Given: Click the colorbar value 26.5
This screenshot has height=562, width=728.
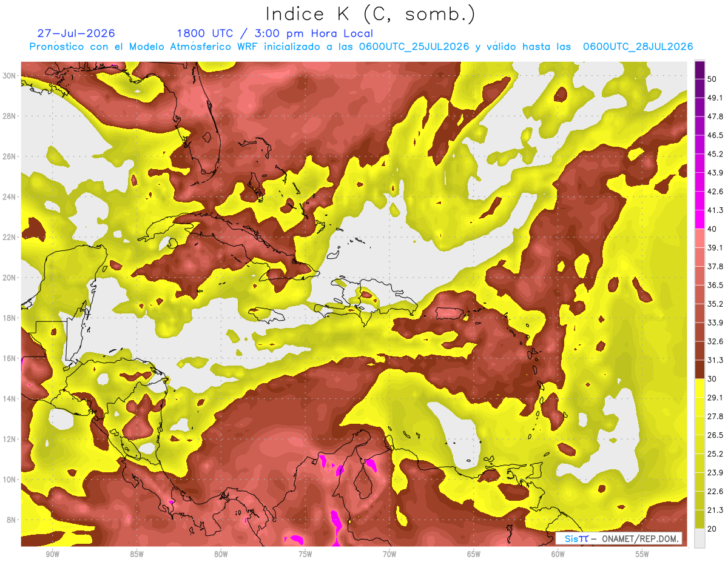Looking at the screenshot, I should pos(715,435).
